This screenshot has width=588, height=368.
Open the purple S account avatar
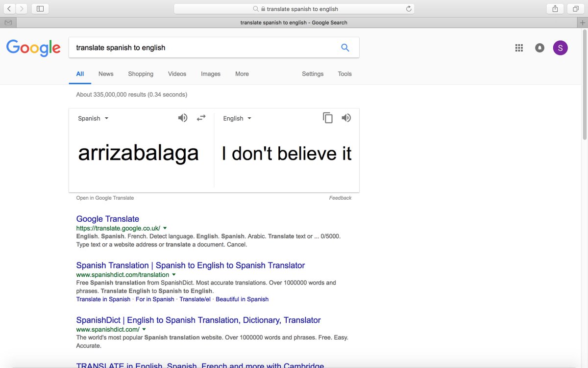560,48
